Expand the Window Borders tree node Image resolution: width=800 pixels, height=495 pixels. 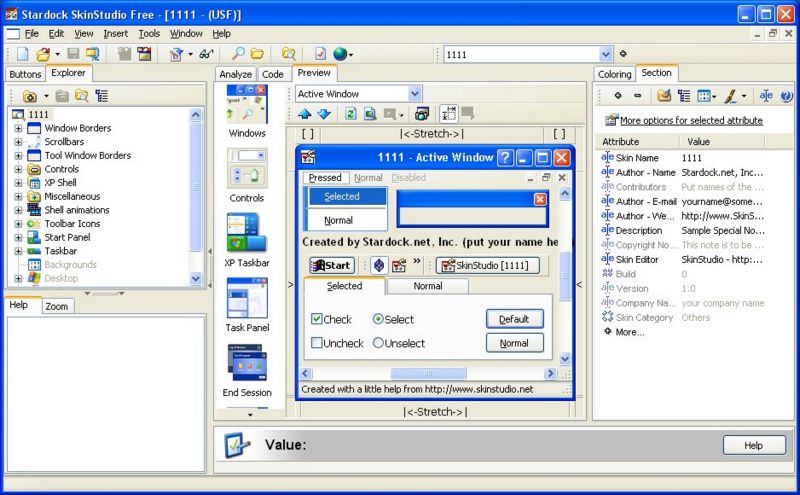tap(18, 128)
